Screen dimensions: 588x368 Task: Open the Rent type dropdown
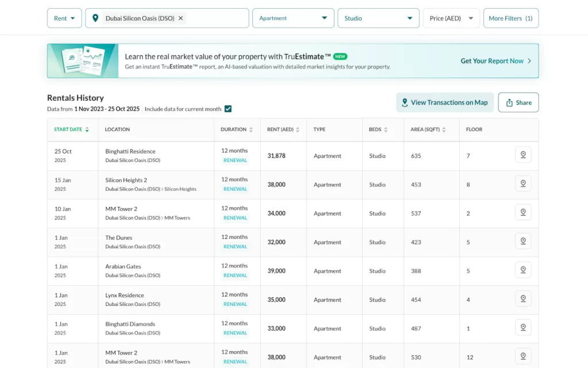point(64,18)
